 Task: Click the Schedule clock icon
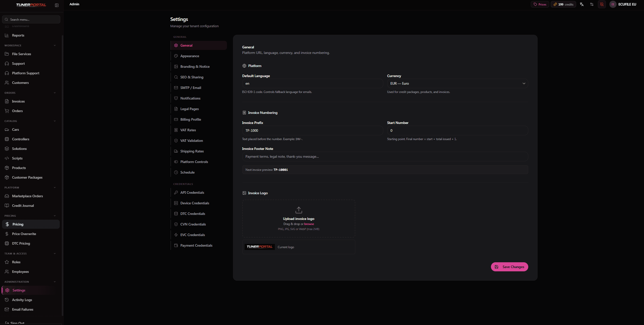tap(176, 172)
